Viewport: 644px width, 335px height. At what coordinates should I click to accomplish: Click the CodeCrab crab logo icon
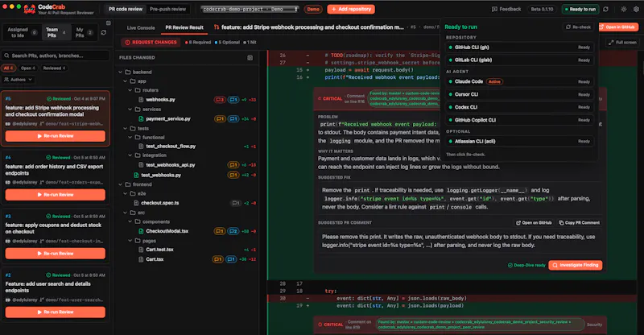[30, 9]
